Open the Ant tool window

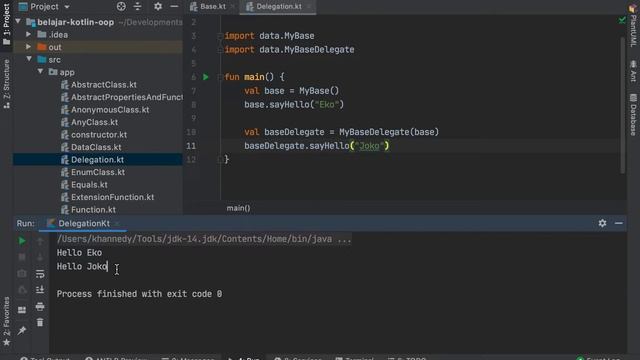point(633,71)
